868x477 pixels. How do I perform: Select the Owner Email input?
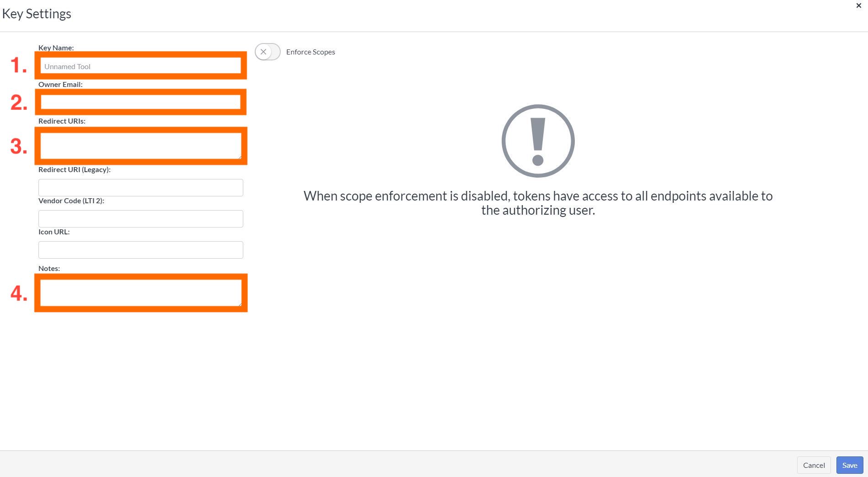tap(140, 102)
